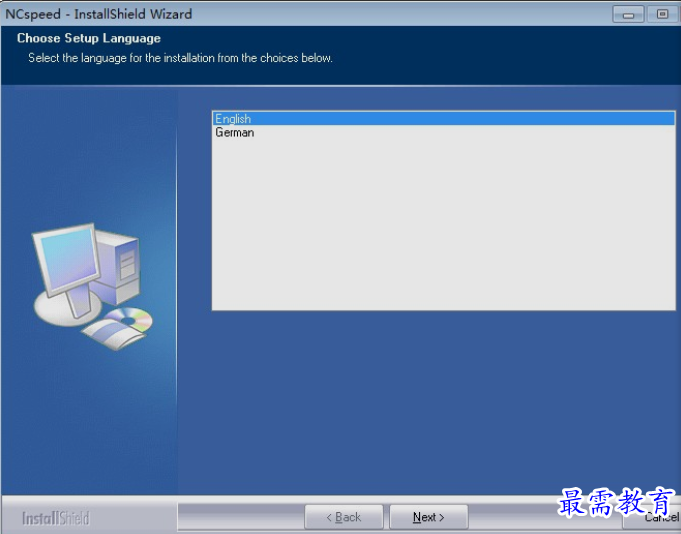Select English in the language list
The height and width of the screenshot is (534, 681).
(x=443, y=119)
